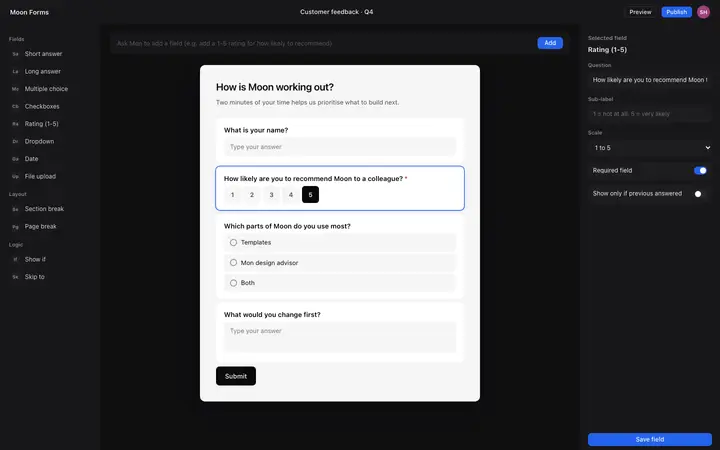The height and width of the screenshot is (450, 720).
Task: Click the Customer feedback · Q4 title
Action: pos(337,12)
